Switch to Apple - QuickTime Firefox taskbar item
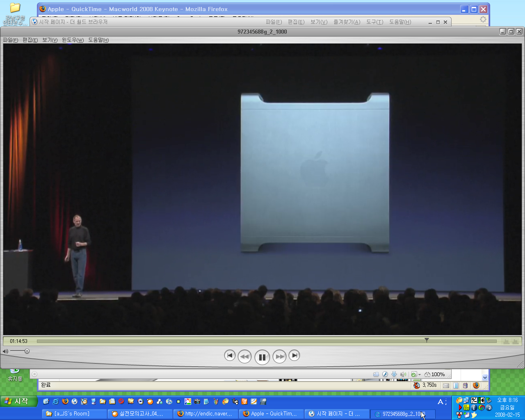Image resolution: width=525 pixels, height=420 pixels. [x=271, y=414]
